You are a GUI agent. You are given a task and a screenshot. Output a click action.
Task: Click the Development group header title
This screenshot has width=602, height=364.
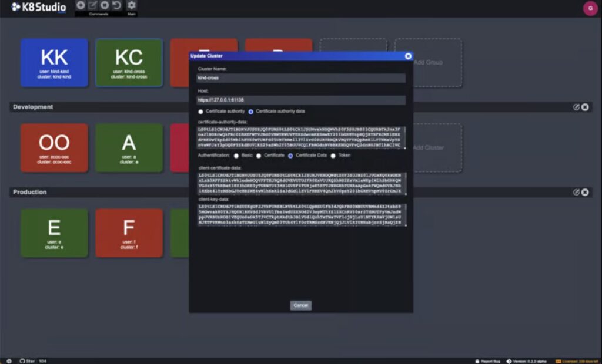click(x=33, y=107)
